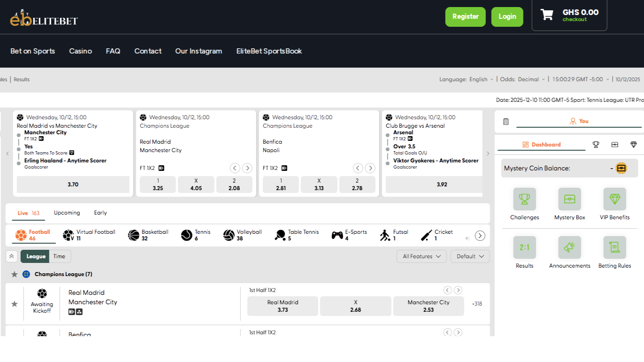Select the Tennis sport
The width and height of the screenshot is (644, 362).
click(x=196, y=235)
